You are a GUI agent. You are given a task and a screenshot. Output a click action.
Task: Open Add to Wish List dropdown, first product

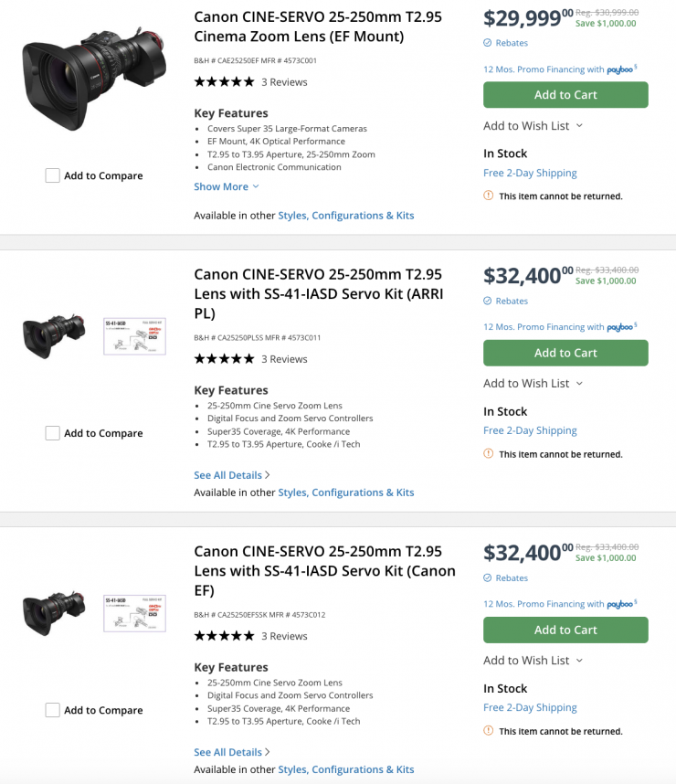(533, 125)
